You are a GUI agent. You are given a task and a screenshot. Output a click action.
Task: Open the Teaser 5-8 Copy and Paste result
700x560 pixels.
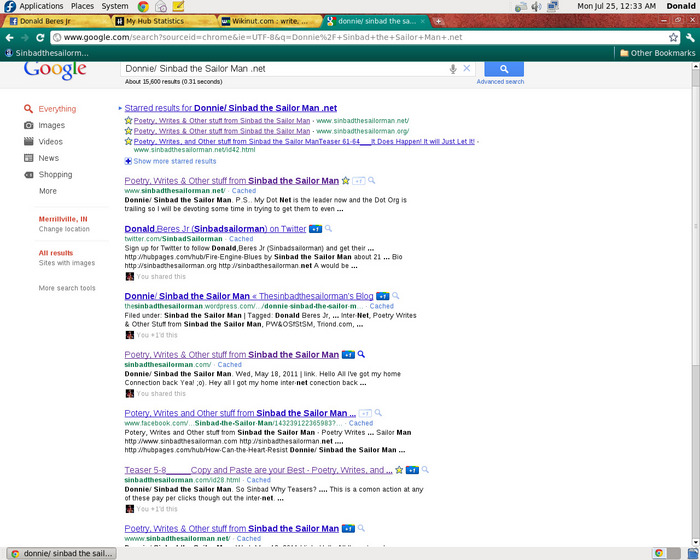click(x=258, y=470)
